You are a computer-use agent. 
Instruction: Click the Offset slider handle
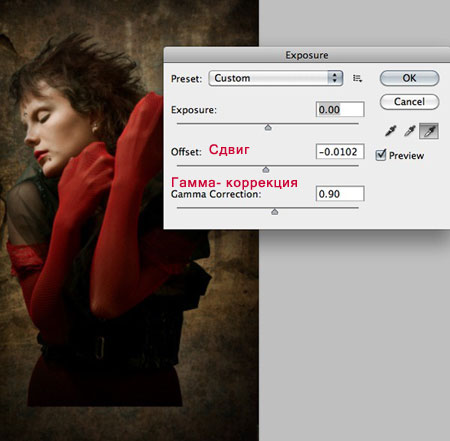pyautogui.click(x=266, y=170)
